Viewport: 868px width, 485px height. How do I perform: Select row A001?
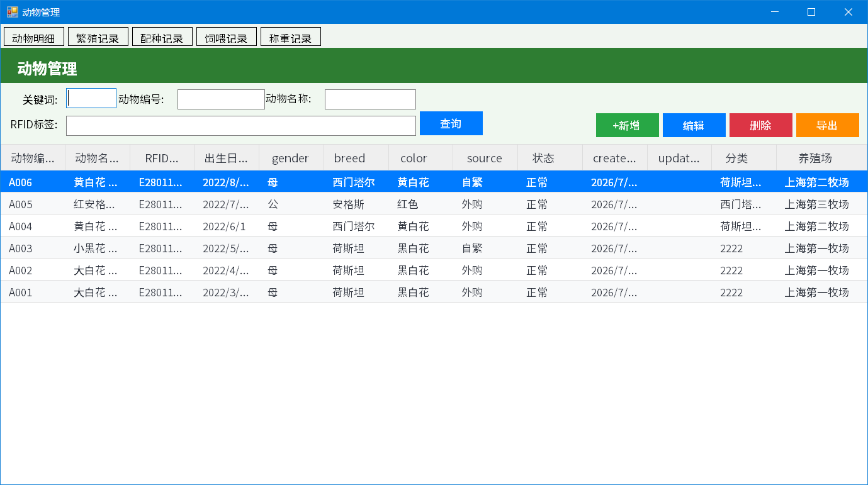434,292
